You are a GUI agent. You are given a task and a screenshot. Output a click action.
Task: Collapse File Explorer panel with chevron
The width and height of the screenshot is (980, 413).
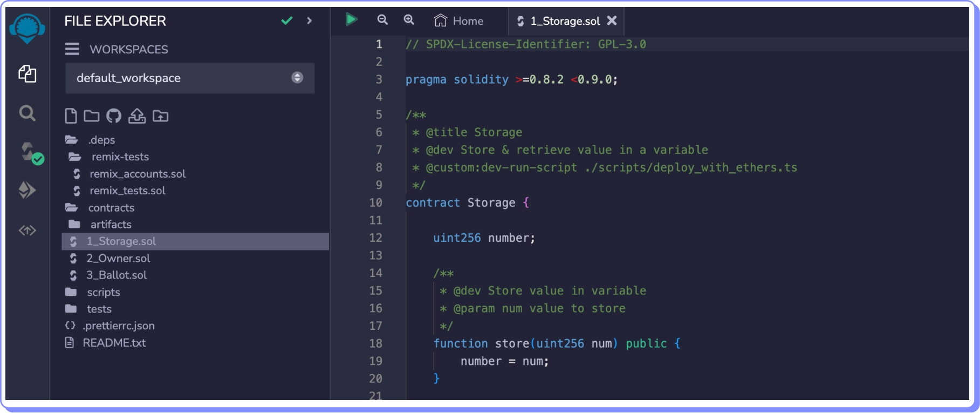[x=310, y=21]
